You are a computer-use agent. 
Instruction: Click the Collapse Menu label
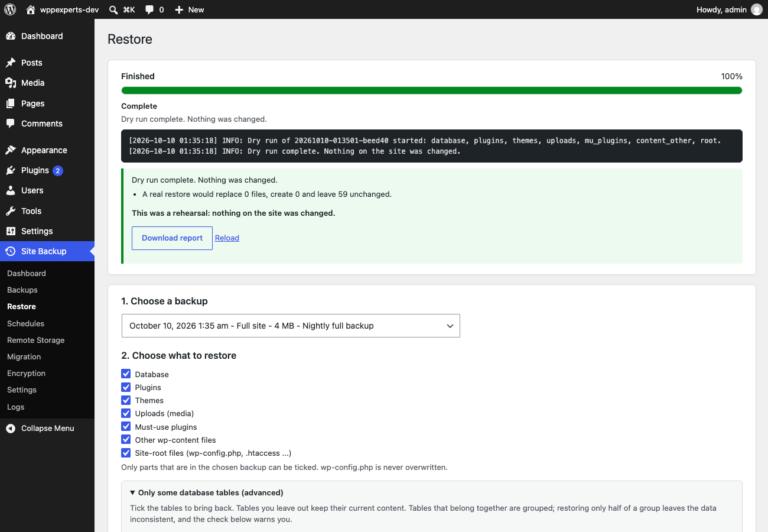(x=48, y=428)
